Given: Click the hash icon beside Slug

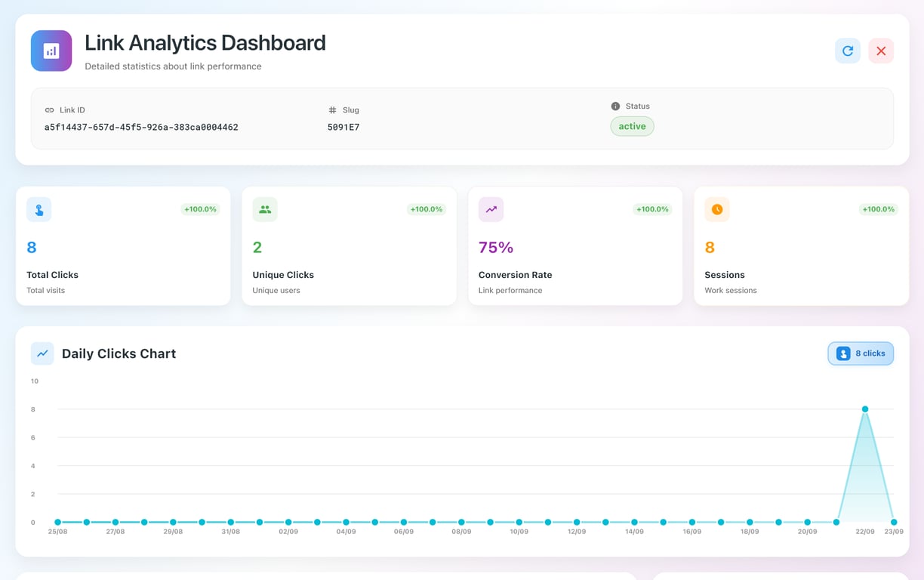Looking at the screenshot, I should 332,110.
